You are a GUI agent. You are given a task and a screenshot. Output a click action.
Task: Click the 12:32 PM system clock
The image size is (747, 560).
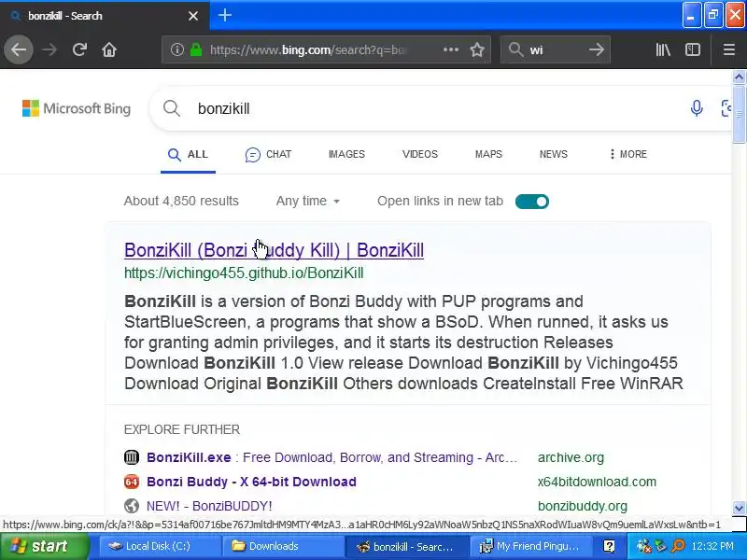point(712,546)
